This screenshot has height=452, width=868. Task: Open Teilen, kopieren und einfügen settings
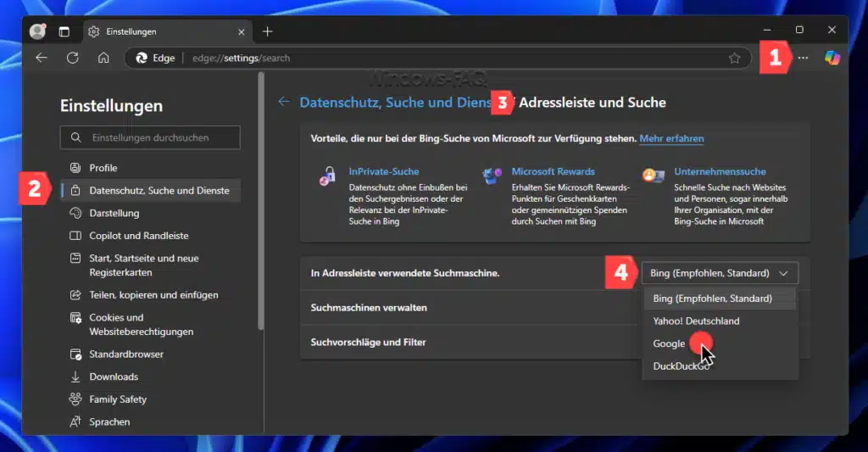[151, 295]
